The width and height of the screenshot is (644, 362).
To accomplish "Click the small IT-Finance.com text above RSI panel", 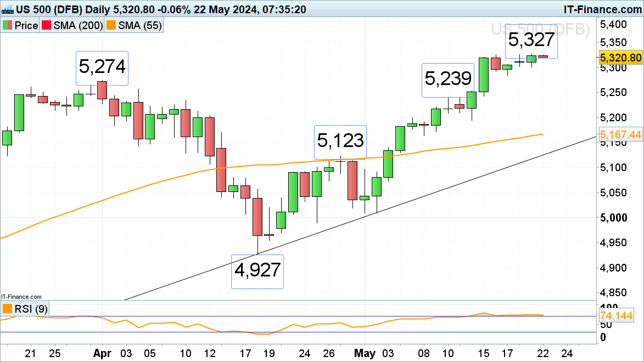I will [21, 296].
